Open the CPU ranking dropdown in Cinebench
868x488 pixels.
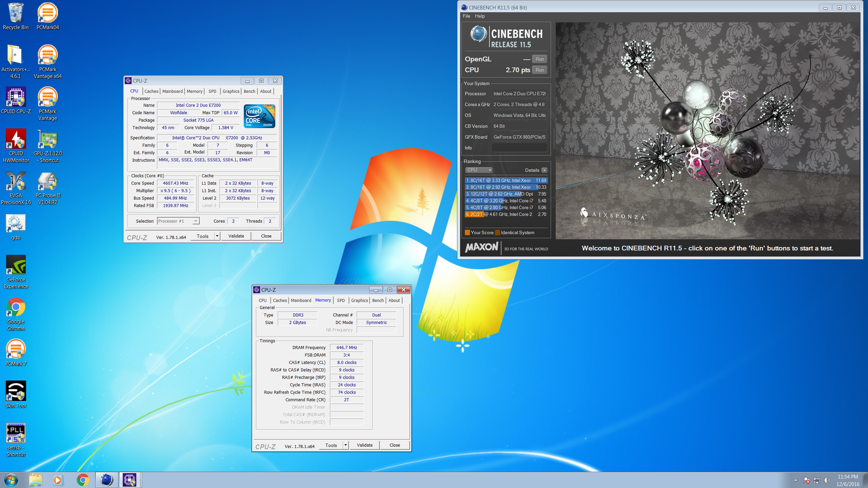(x=479, y=170)
